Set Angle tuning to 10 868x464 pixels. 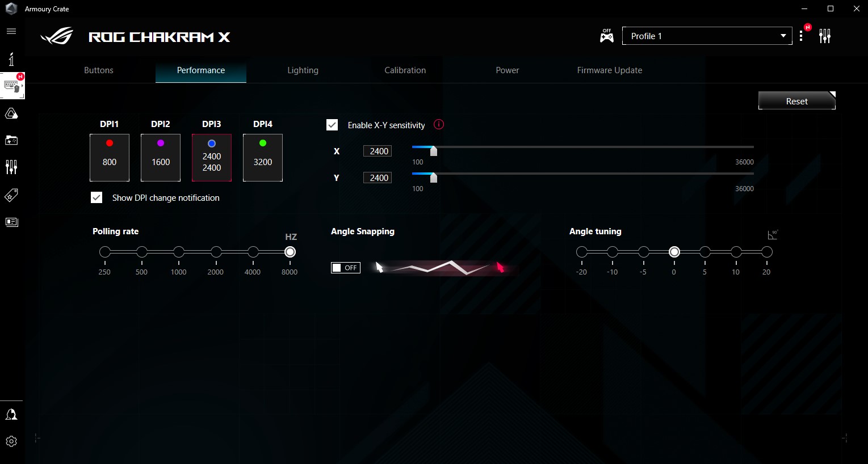click(x=736, y=252)
